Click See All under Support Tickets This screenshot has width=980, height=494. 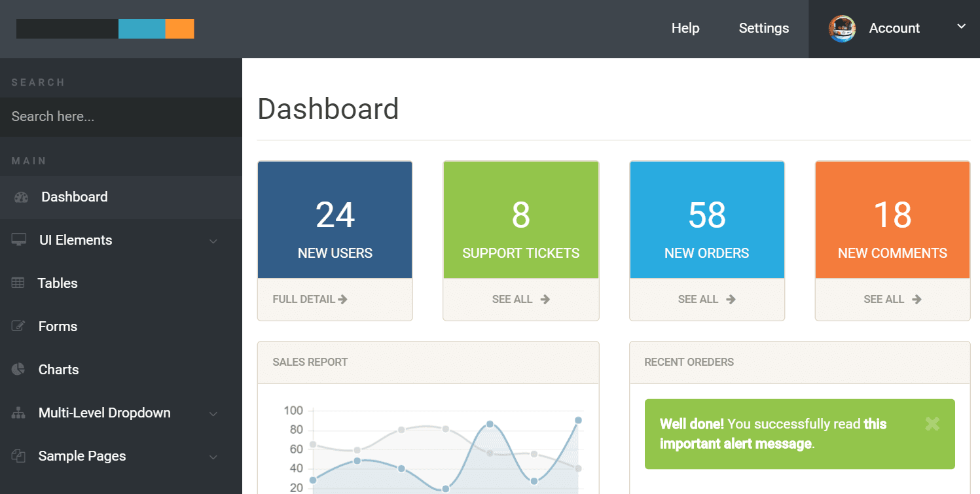[520, 299]
